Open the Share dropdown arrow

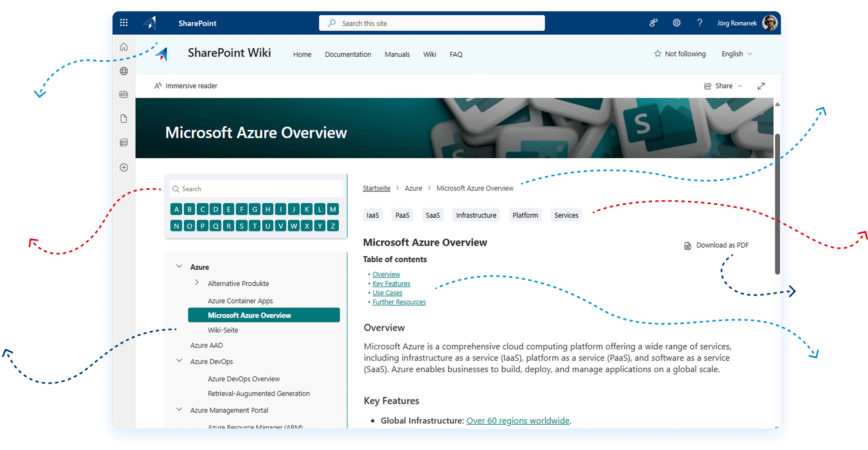tap(740, 86)
